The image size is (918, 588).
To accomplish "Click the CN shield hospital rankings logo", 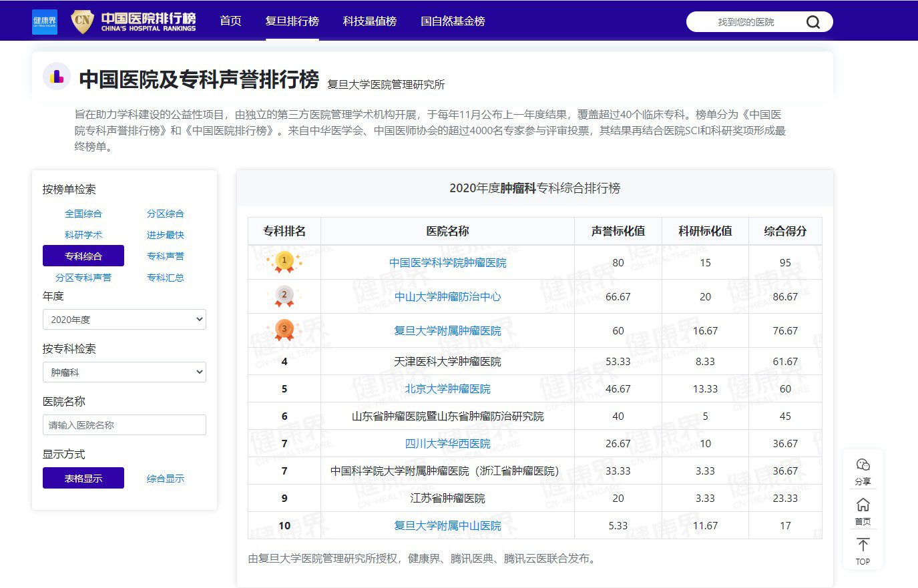I will tap(134, 22).
